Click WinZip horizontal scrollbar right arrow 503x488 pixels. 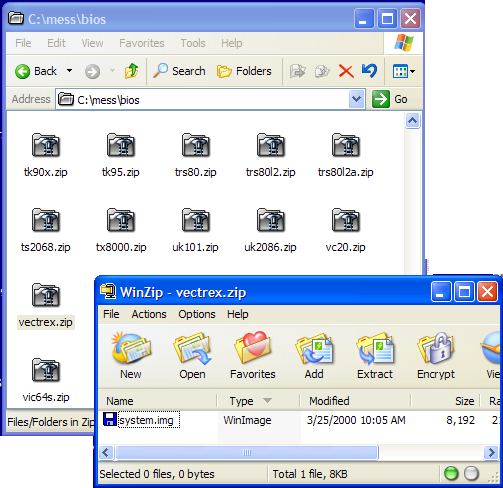click(x=491, y=453)
